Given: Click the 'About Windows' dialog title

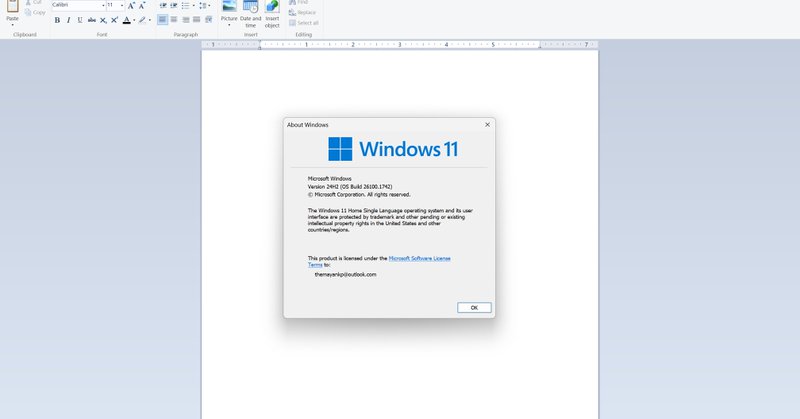Looking at the screenshot, I should click(308, 125).
